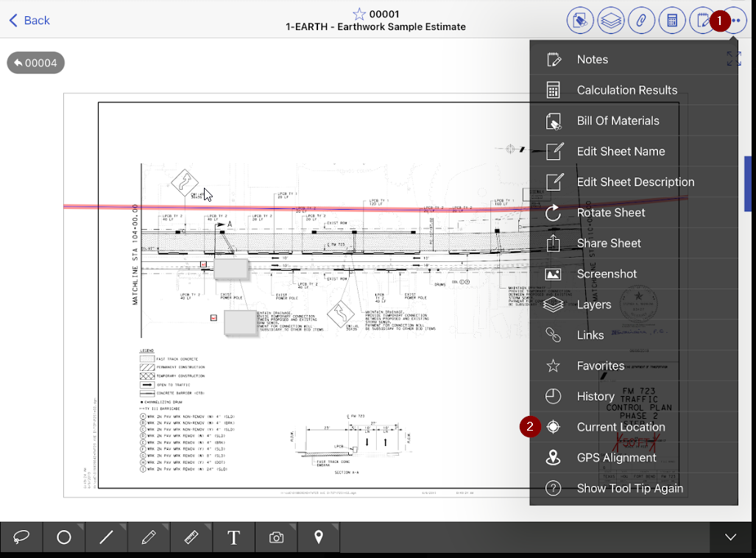This screenshot has width=756, height=558.
Task: Select the location pin tool
Action: click(x=318, y=537)
